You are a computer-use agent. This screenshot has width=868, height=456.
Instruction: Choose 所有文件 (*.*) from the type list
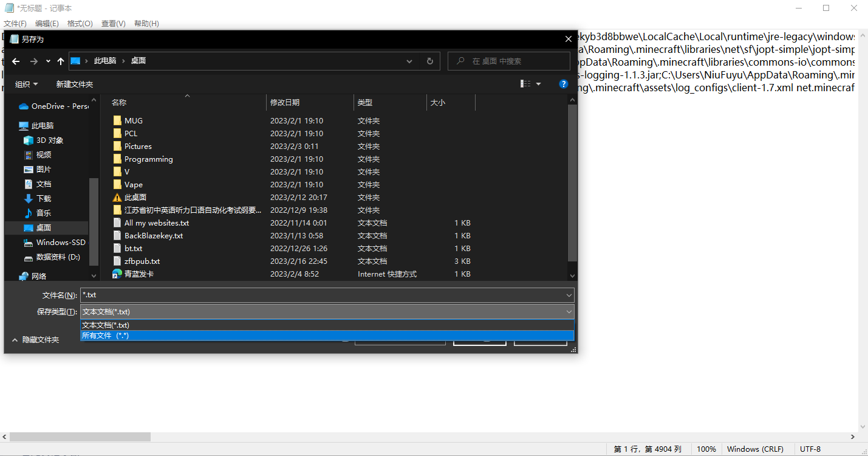106,336
